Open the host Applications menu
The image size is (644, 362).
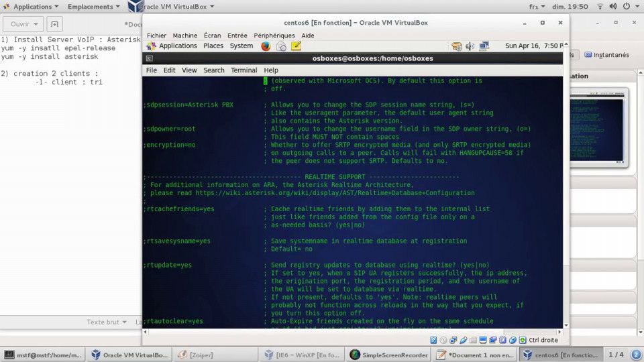[32, 7]
